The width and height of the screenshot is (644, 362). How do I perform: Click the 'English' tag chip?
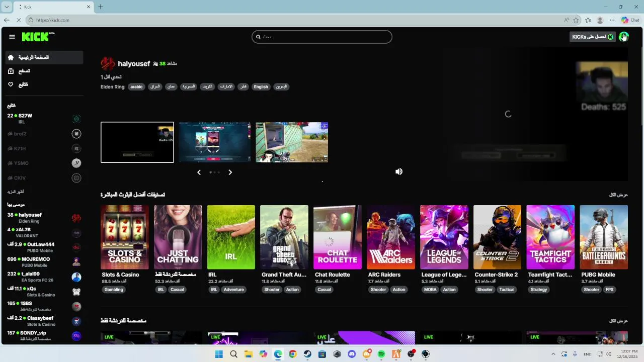point(261,86)
